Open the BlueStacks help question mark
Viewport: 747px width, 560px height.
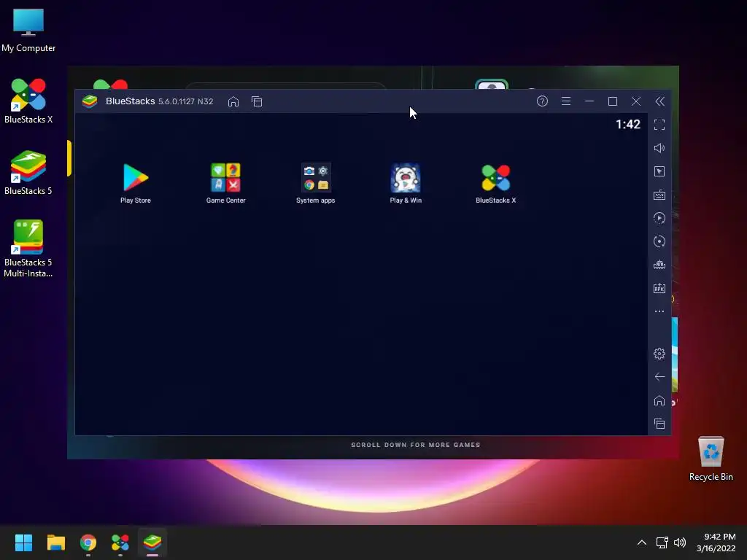542,101
